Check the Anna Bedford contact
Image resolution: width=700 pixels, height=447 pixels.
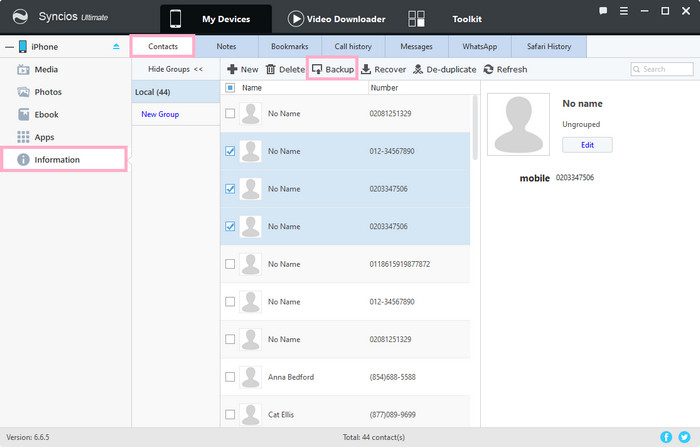pos(230,377)
